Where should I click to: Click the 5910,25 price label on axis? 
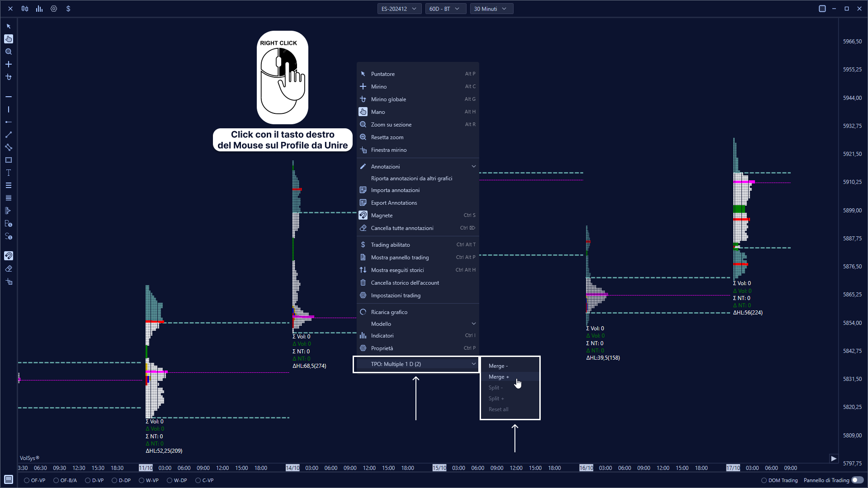point(852,182)
